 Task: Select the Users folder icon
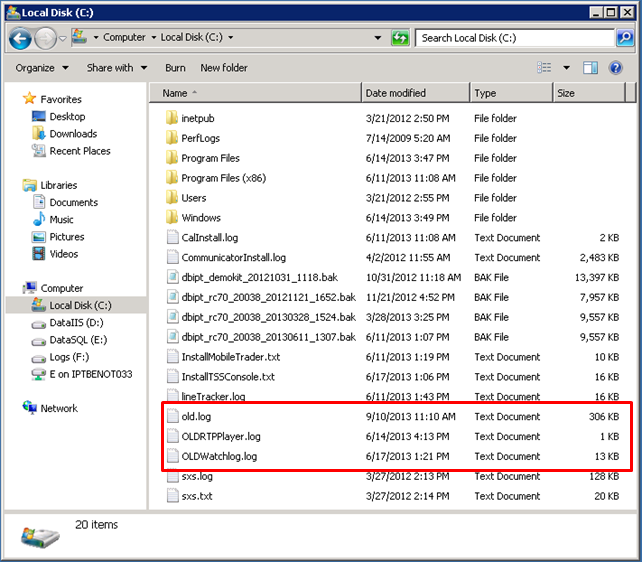[172, 197]
